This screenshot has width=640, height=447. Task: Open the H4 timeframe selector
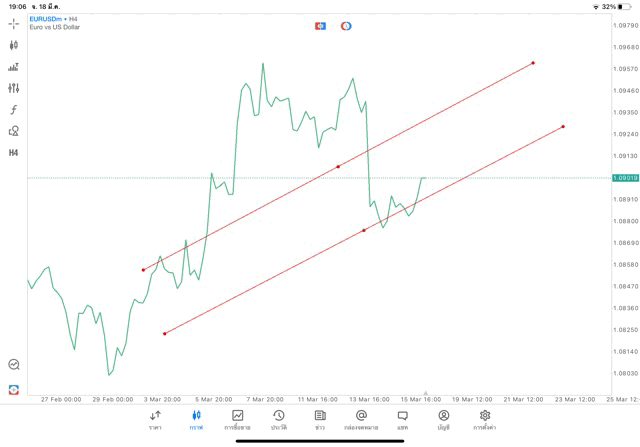[x=14, y=153]
